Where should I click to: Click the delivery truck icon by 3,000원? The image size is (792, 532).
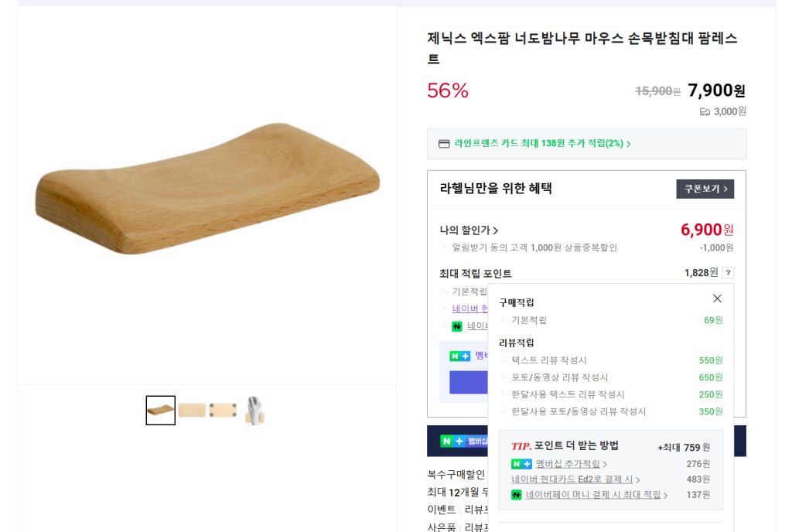click(705, 111)
